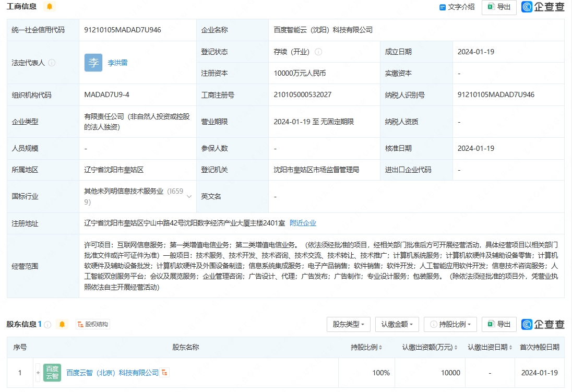Open 百度云智(北京)科技有限公司 shareholder link
The height and width of the screenshot is (392, 572).
pos(112,373)
